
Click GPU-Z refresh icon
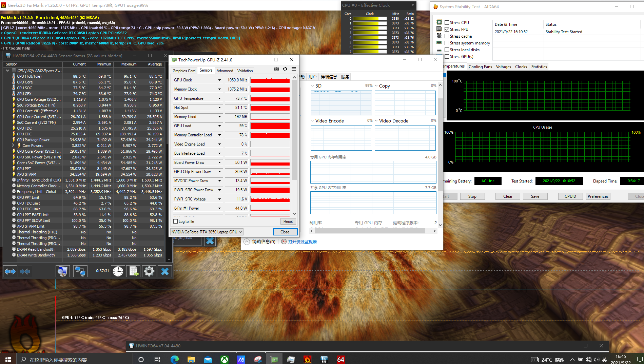(x=285, y=69)
